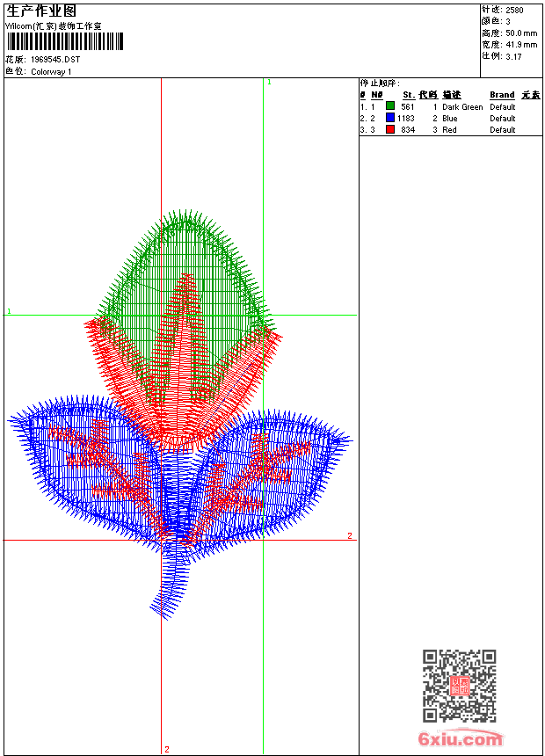
Task: Select the stitch count value '2580'
Action: coord(514,11)
